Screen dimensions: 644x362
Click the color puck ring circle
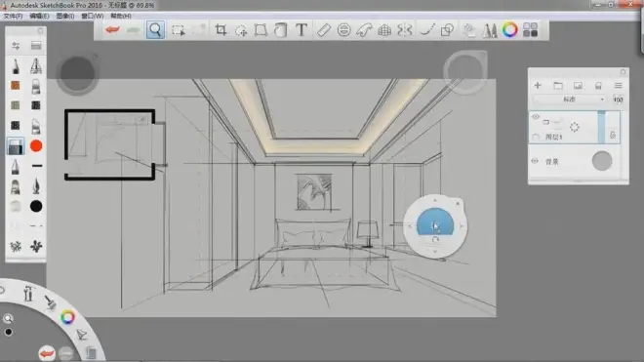coord(465,71)
